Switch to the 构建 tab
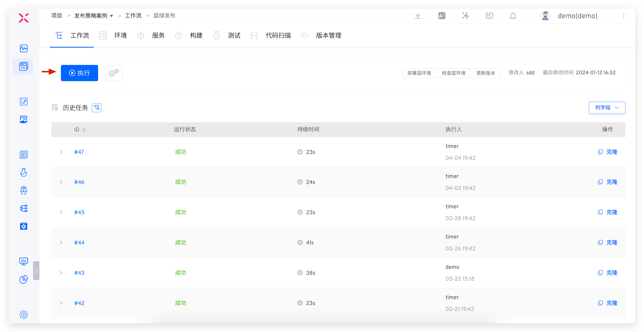This screenshot has height=332, width=644. click(189, 36)
